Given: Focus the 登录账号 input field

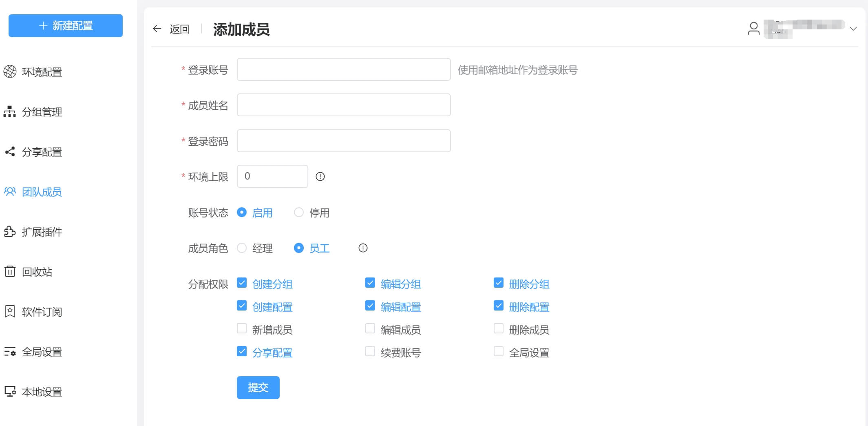Looking at the screenshot, I should coord(343,69).
